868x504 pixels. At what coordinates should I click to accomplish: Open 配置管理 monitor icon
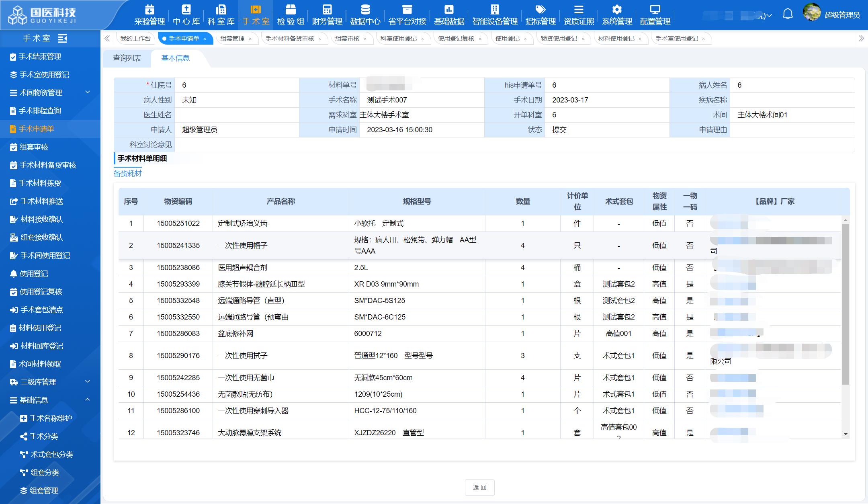coord(655,10)
